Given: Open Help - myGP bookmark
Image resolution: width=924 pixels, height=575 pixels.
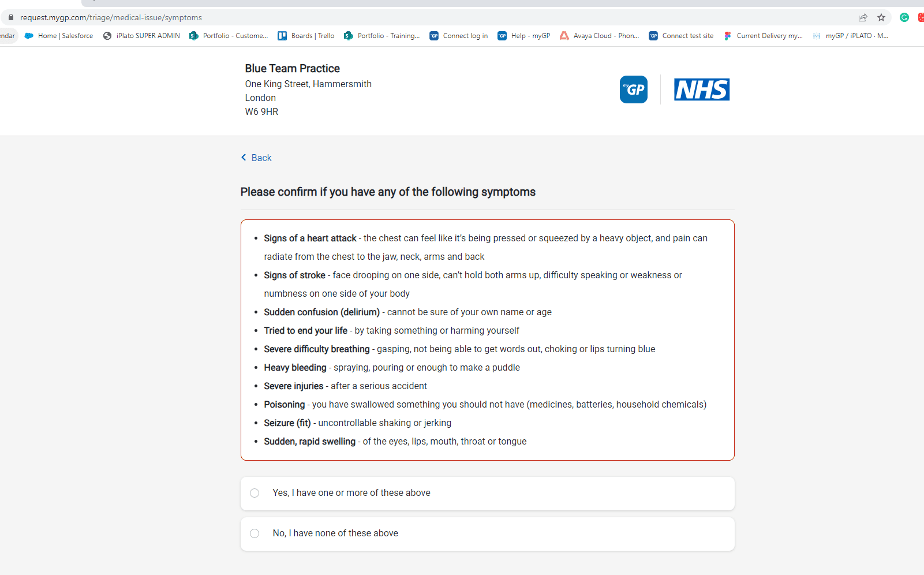Looking at the screenshot, I should click(524, 36).
